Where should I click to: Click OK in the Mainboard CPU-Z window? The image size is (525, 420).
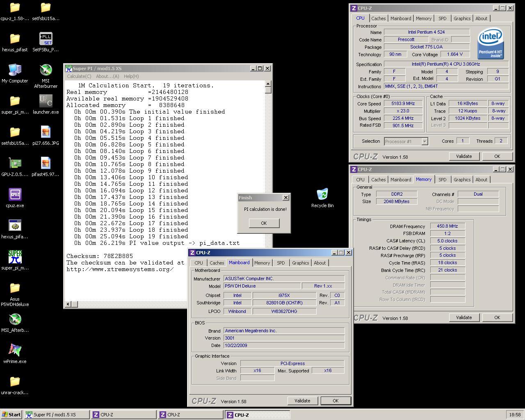tap(336, 401)
